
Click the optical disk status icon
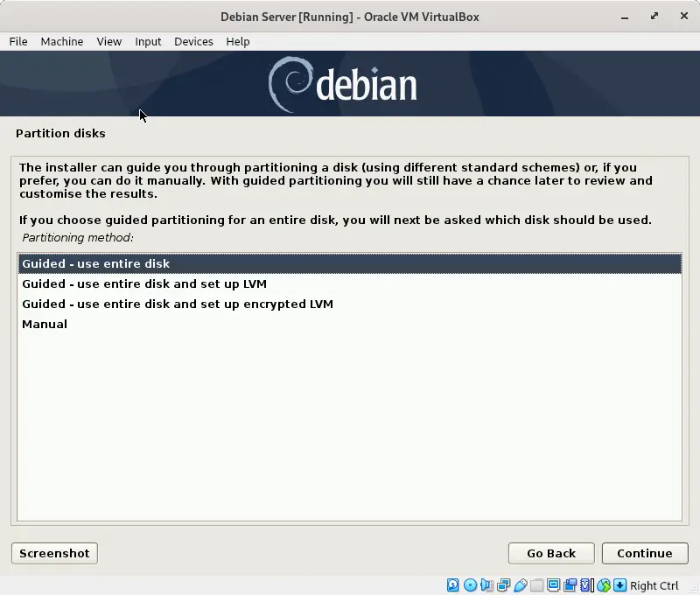pyautogui.click(x=470, y=585)
